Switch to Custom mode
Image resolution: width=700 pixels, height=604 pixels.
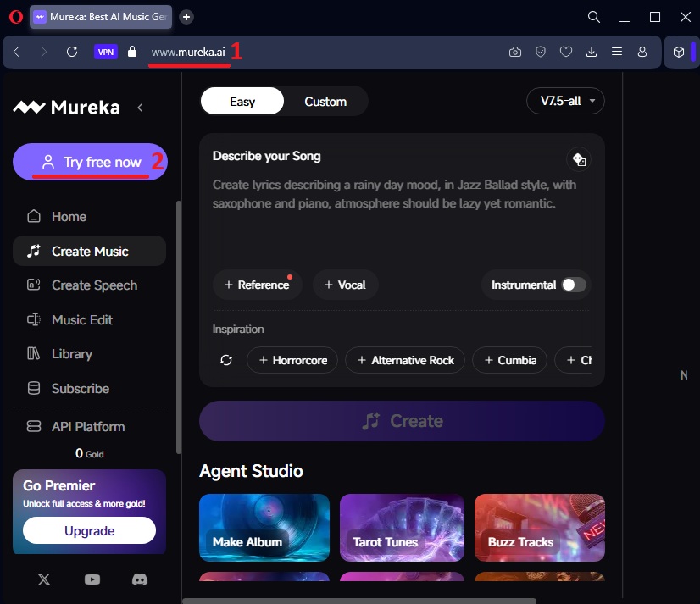pyautogui.click(x=325, y=102)
